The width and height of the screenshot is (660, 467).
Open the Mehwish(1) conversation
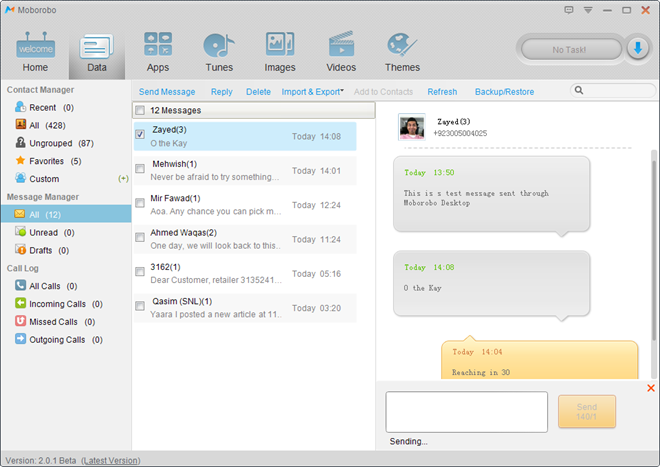point(245,171)
